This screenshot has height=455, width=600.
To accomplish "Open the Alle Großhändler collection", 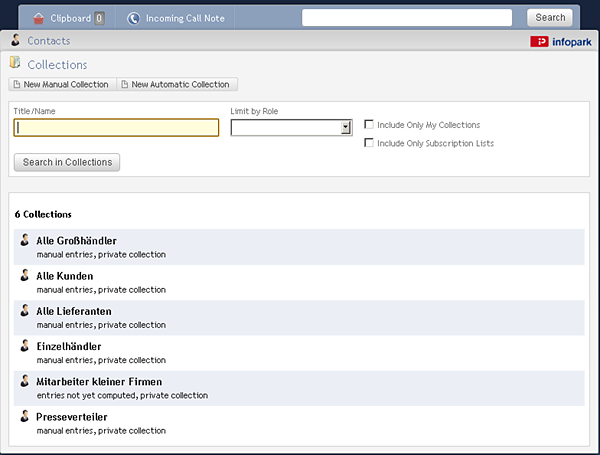I will (77, 241).
